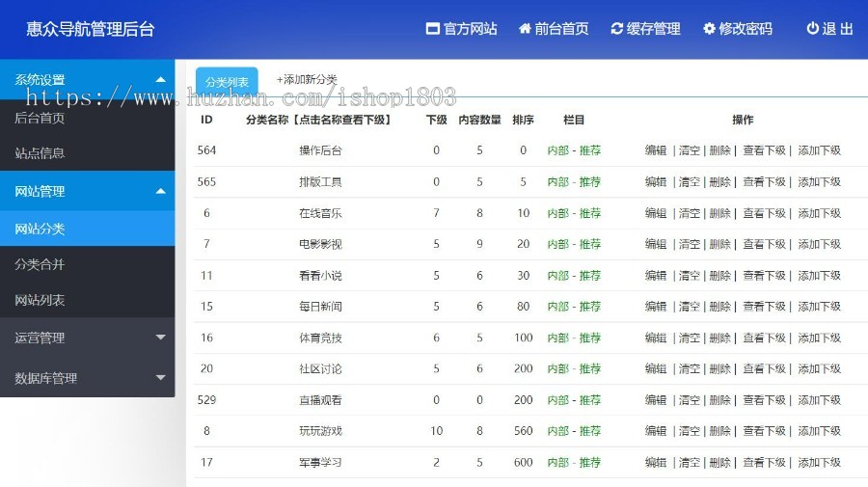This screenshot has height=487, width=868.
Task: Click 清空 for the 看看小说 row
Action: 690,276
